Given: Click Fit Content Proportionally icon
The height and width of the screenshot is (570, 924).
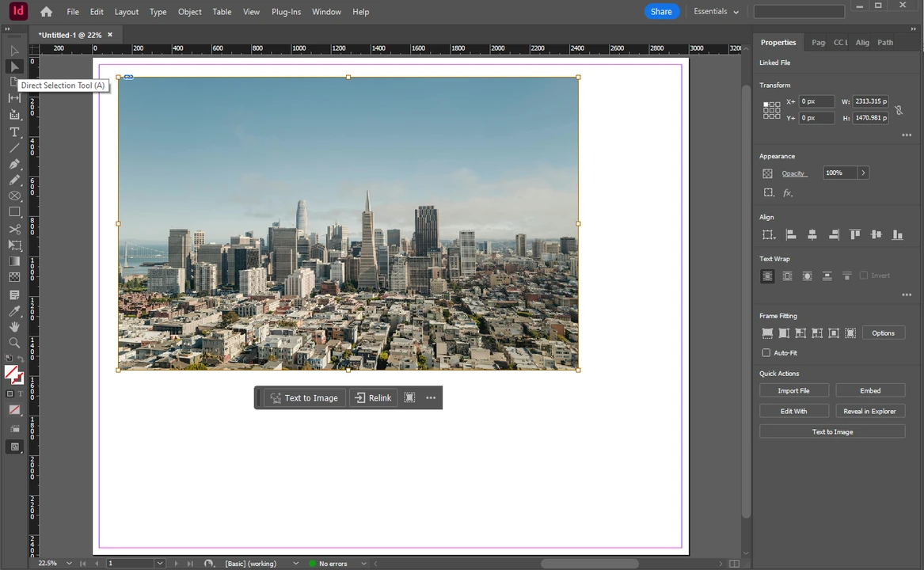Looking at the screenshot, I should [x=784, y=333].
